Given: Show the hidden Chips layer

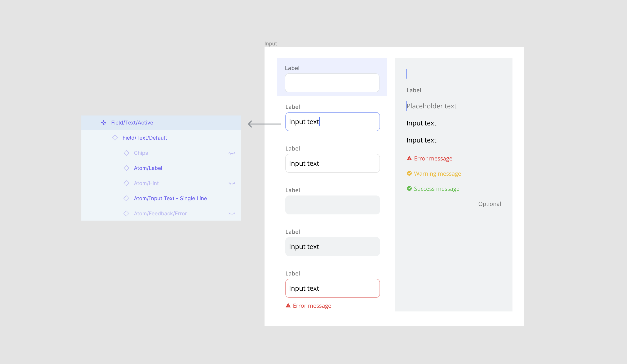Looking at the screenshot, I should point(232,153).
